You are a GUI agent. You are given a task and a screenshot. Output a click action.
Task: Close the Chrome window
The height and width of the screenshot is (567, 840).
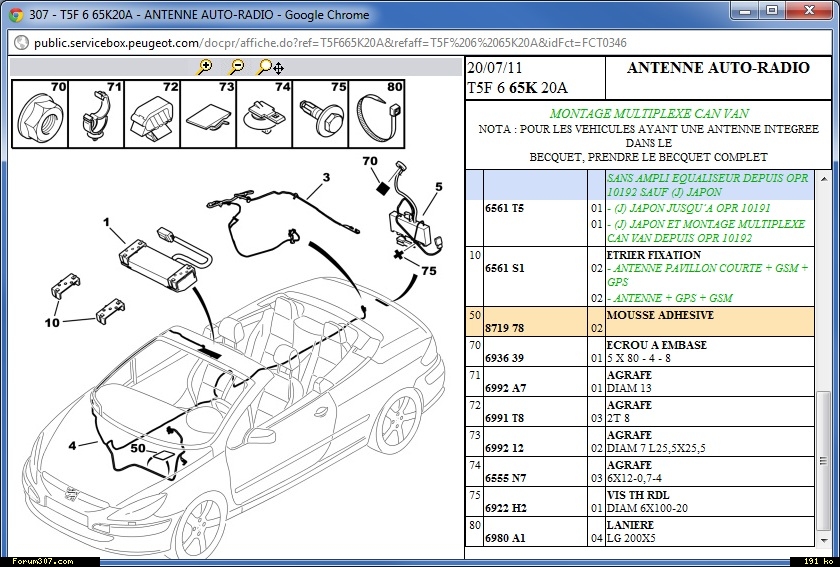tap(809, 10)
